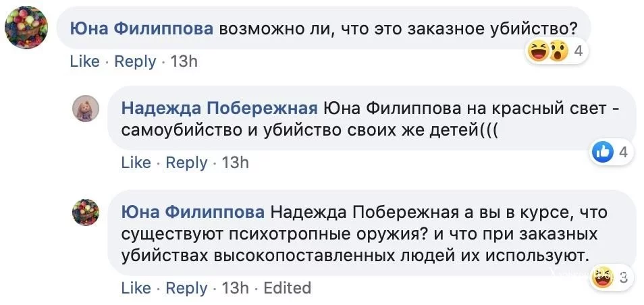Like Надежда Побережная's reply
This screenshot has height=305, width=644.
[x=136, y=163]
